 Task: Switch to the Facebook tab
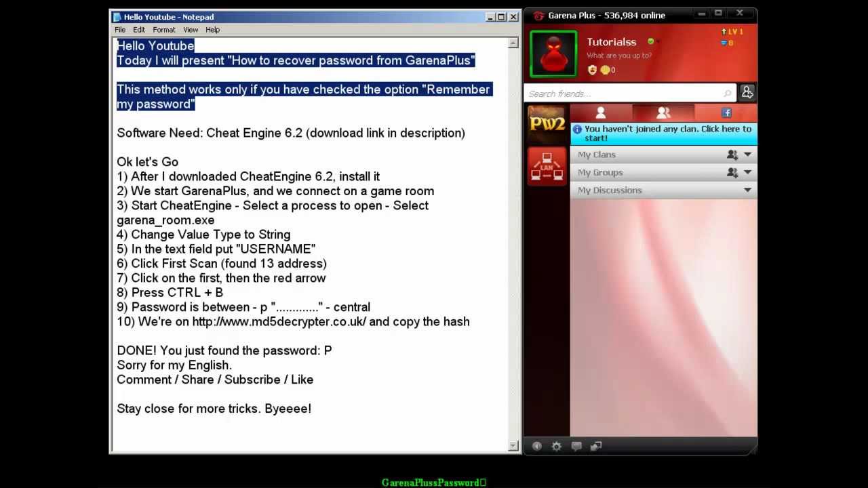click(x=726, y=113)
